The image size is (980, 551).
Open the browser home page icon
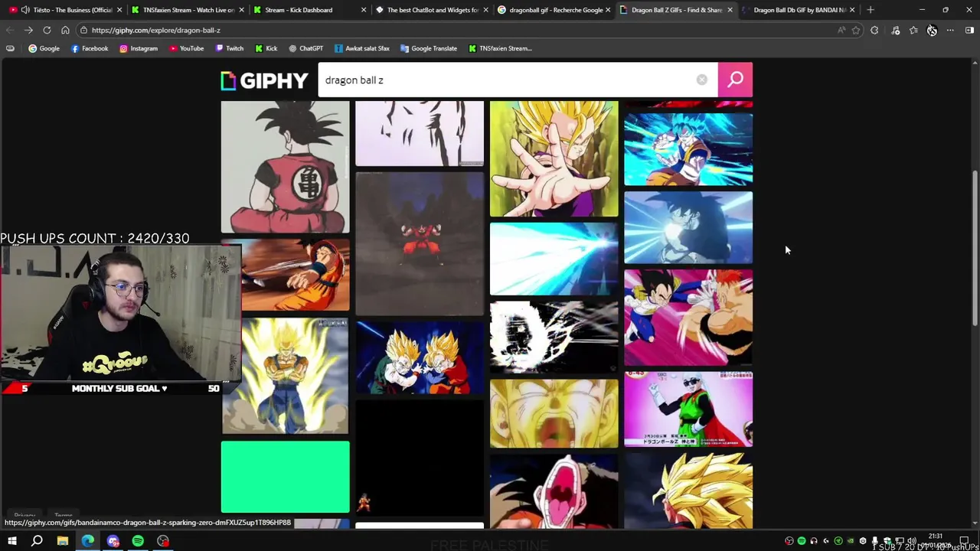coord(65,30)
